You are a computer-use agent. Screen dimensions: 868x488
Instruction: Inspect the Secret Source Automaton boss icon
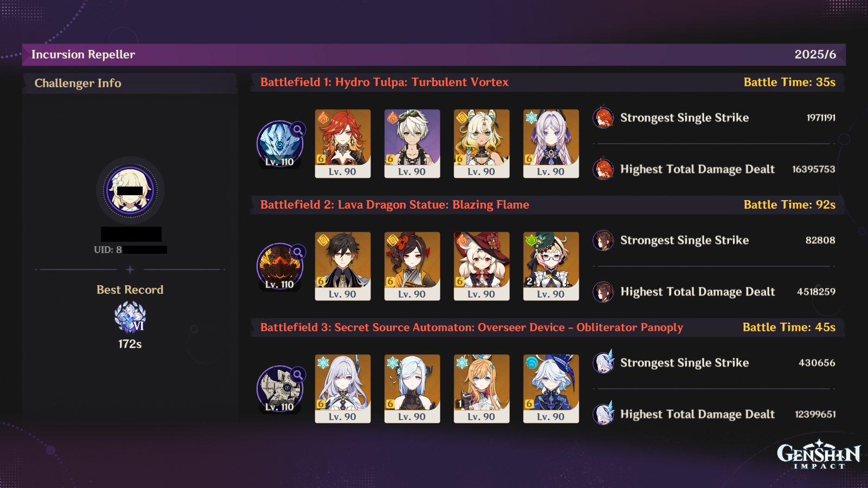[x=280, y=389]
